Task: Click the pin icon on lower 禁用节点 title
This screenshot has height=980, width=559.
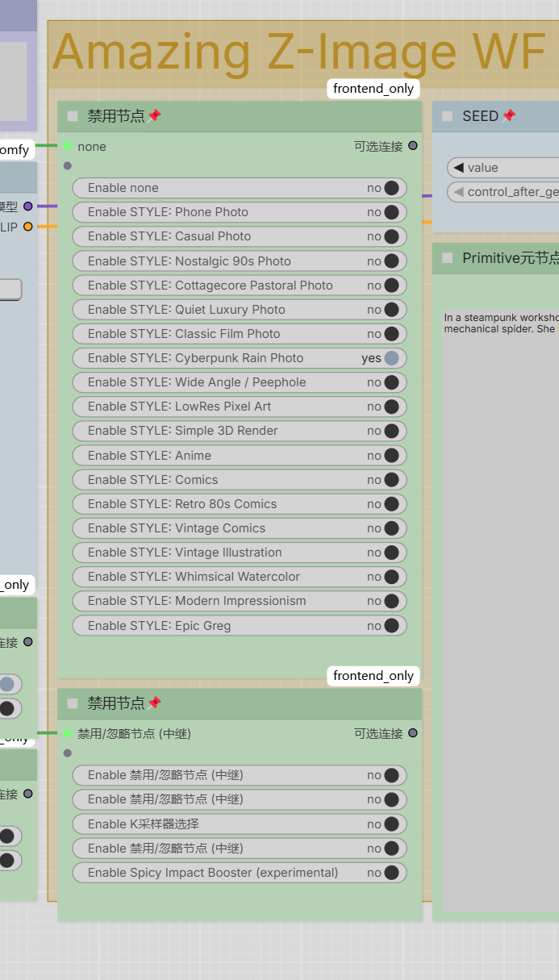Action: pyautogui.click(x=154, y=703)
